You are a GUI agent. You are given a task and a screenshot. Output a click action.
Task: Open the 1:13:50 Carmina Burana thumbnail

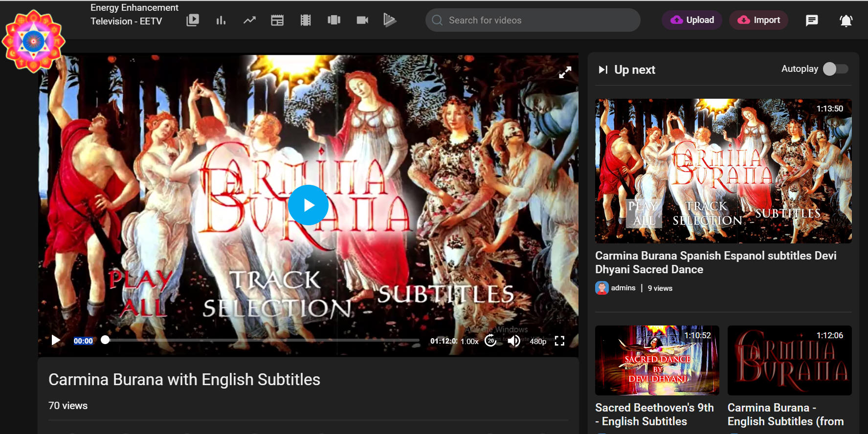pyautogui.click(x=723, y=171)
